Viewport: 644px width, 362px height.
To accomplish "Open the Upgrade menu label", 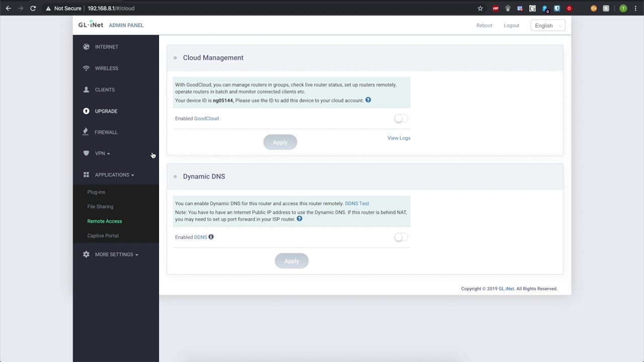I will (x=106, y=111).
